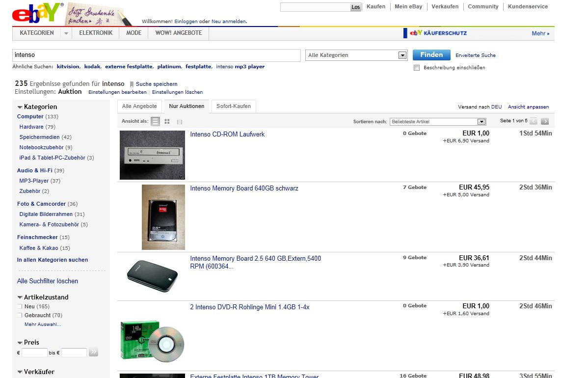Click the price range submit arrow button
This screenshot has height=378, width=588.
click(x=93, y=352)
